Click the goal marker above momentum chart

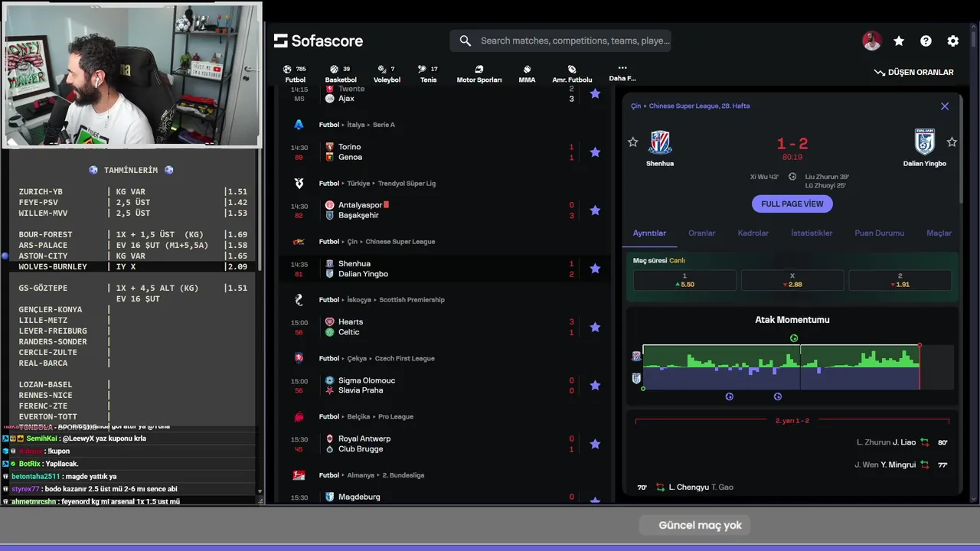click(x=794, y=338)
